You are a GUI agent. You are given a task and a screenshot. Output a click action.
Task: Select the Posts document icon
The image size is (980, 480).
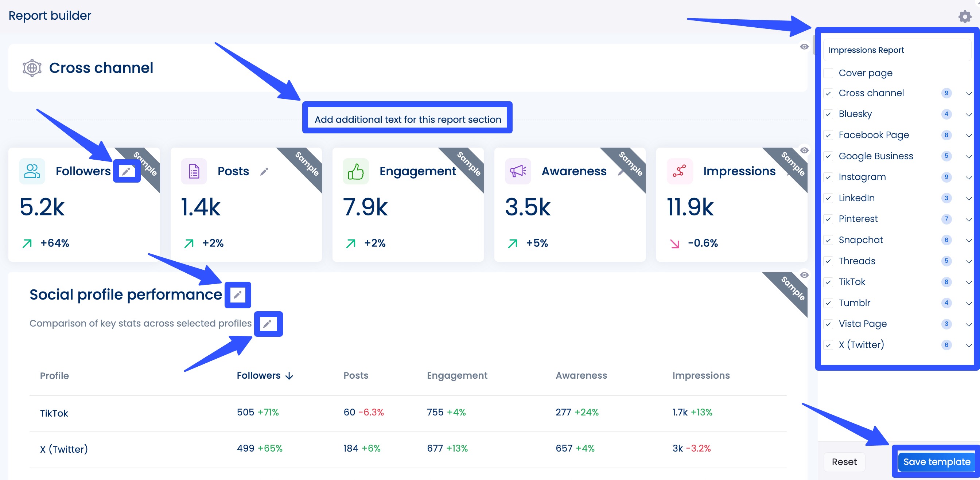click(194, 171)
